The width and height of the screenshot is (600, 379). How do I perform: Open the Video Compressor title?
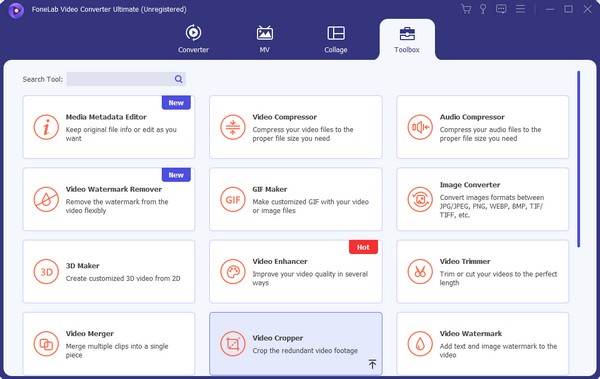285,117
